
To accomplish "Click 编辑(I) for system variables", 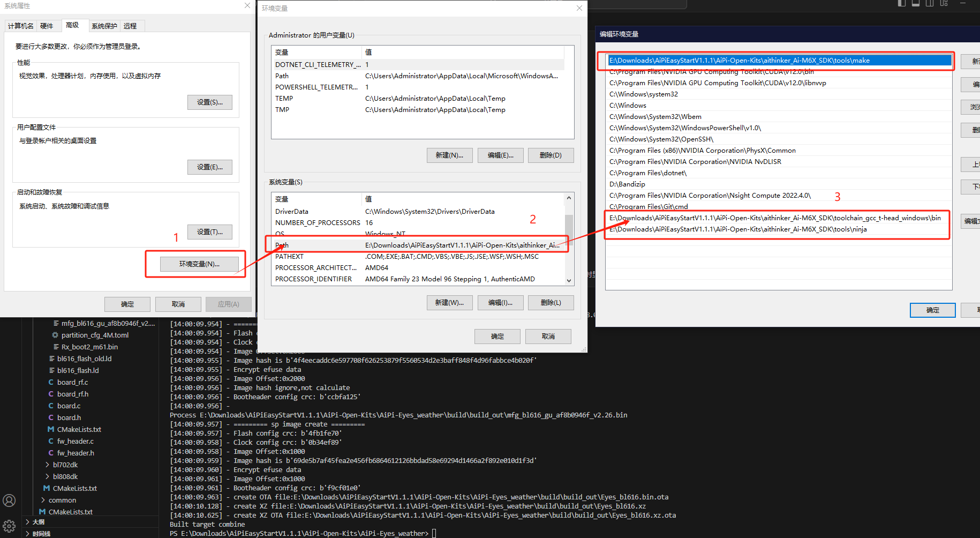I will coord(501,303).
